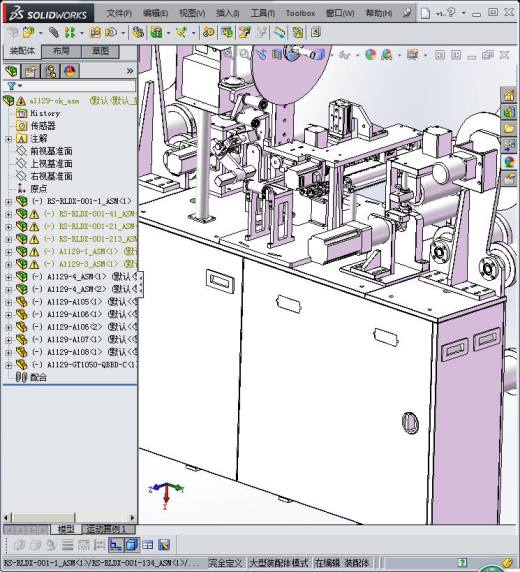Click the pushpin icon beside the menu bar

tap(407, 13)
